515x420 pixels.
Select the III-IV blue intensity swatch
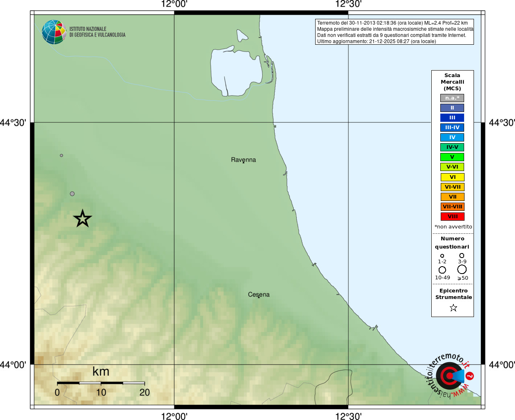point(452,128)
